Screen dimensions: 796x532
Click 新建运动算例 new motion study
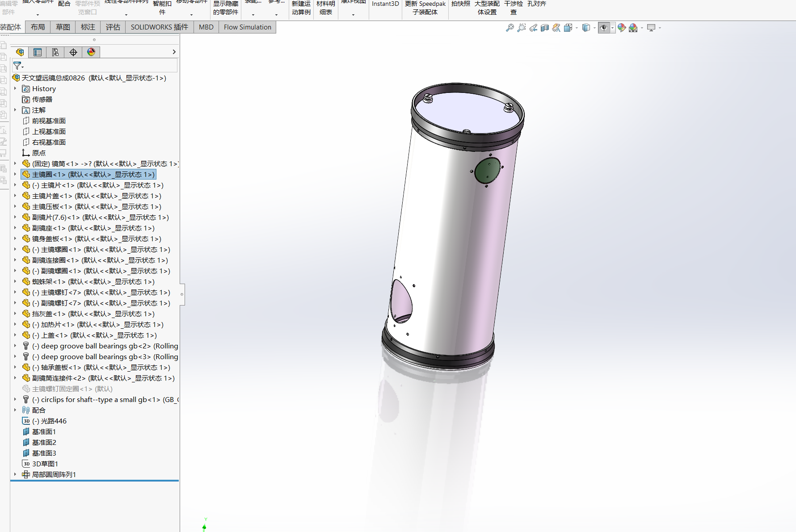click(x=301, y=8)
